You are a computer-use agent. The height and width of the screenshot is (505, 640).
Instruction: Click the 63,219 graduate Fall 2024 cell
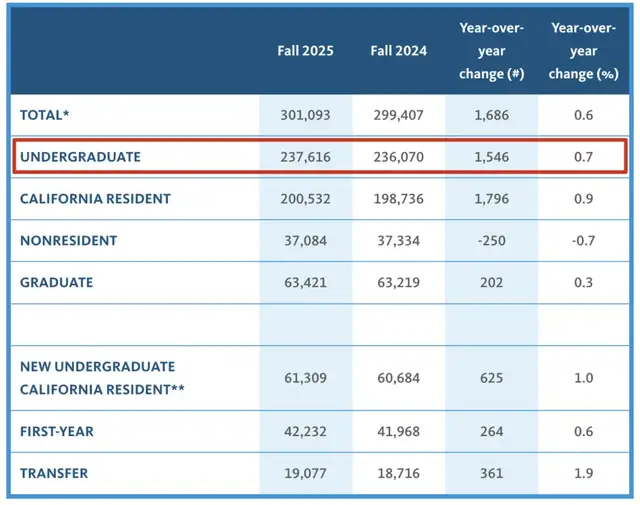397,283
